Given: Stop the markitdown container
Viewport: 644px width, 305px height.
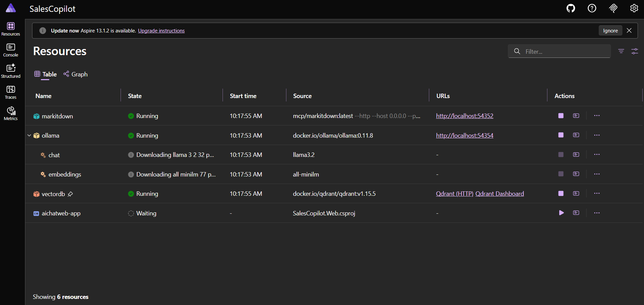Looking at the screenshot, I should tap(561, 116).
